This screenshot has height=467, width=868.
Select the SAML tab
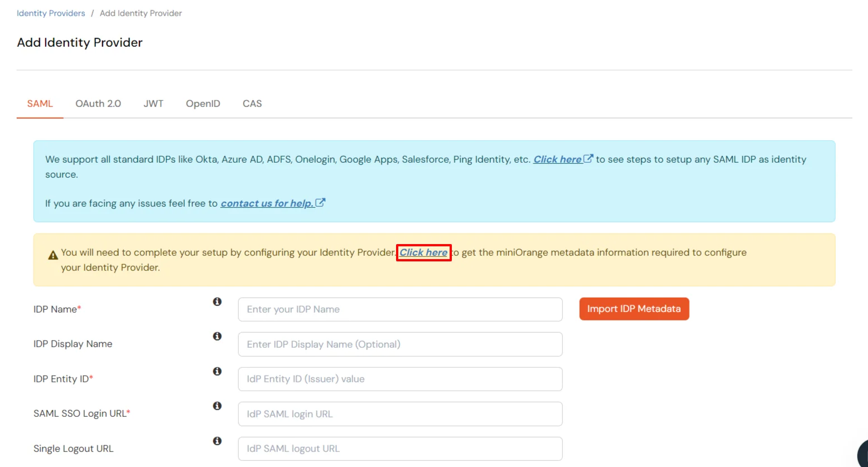click(40, 103)
